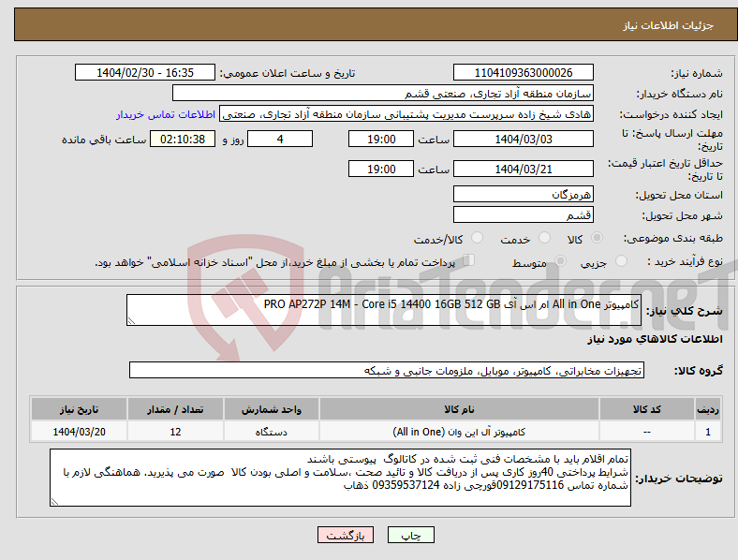Click the نام کالا column header
738x560 pixels.
[459, 409]
